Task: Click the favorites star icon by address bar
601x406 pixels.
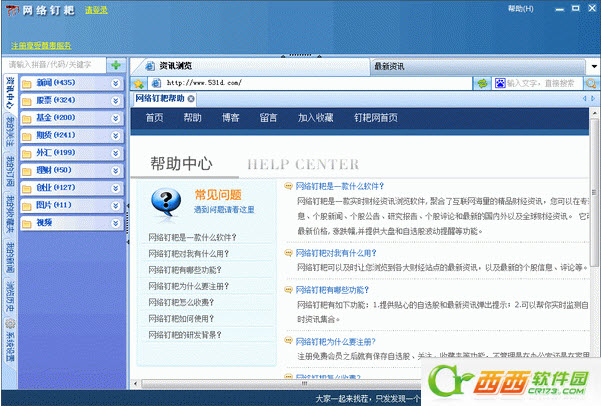Action: [139, 83]
